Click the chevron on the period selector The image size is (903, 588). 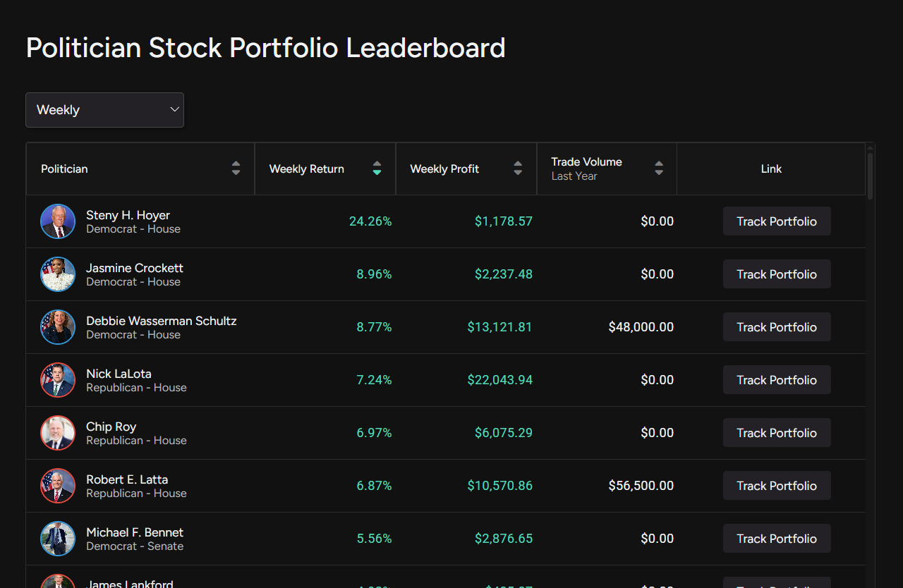(x=174, y=109)
